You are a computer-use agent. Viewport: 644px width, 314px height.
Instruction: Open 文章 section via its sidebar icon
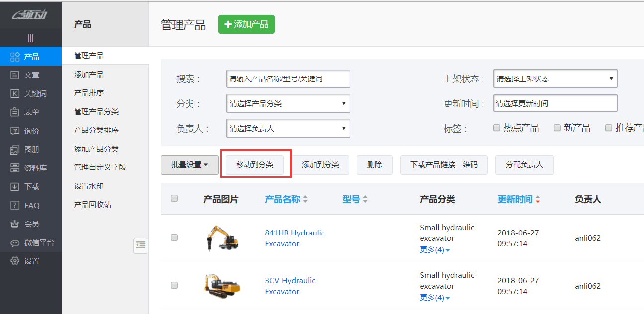pyautogui.click(x=15, y=75)
